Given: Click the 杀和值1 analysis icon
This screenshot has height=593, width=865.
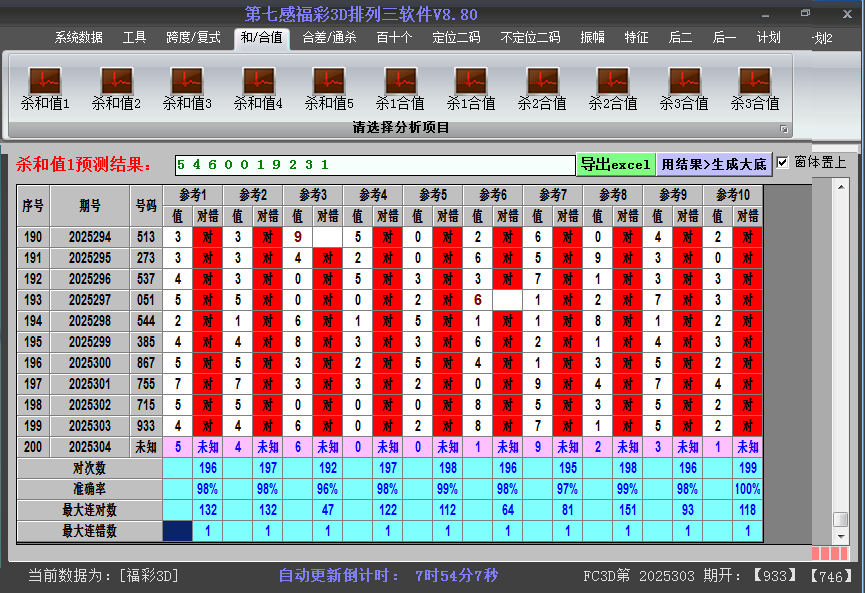Looking at the screenshot, I should [45, 81].
